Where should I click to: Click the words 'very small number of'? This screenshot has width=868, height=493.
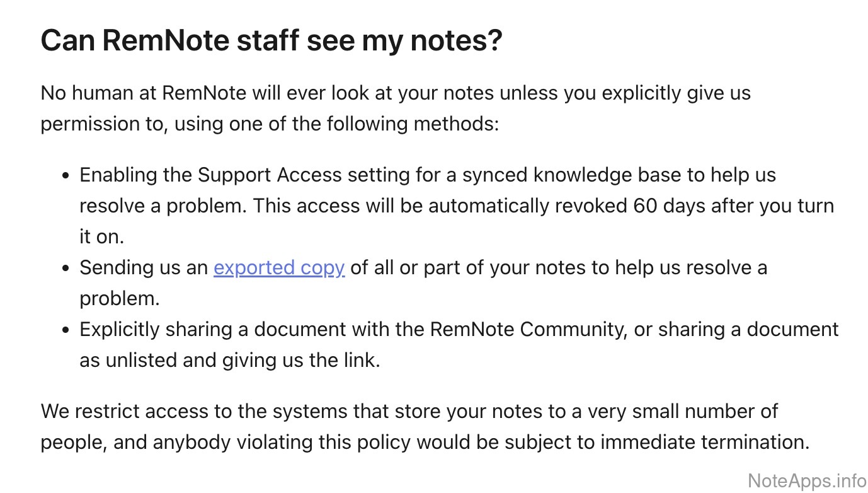point(683,412)
